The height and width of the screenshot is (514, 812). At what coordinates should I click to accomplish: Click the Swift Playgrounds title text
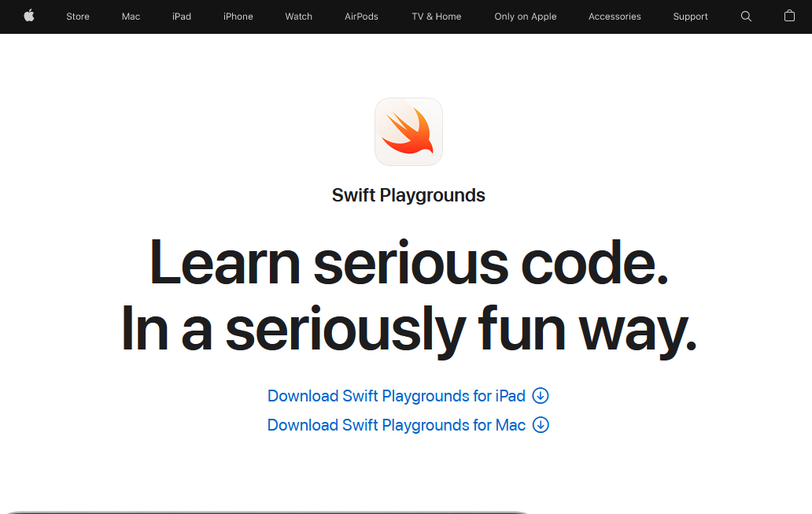[x=408, y=195]
